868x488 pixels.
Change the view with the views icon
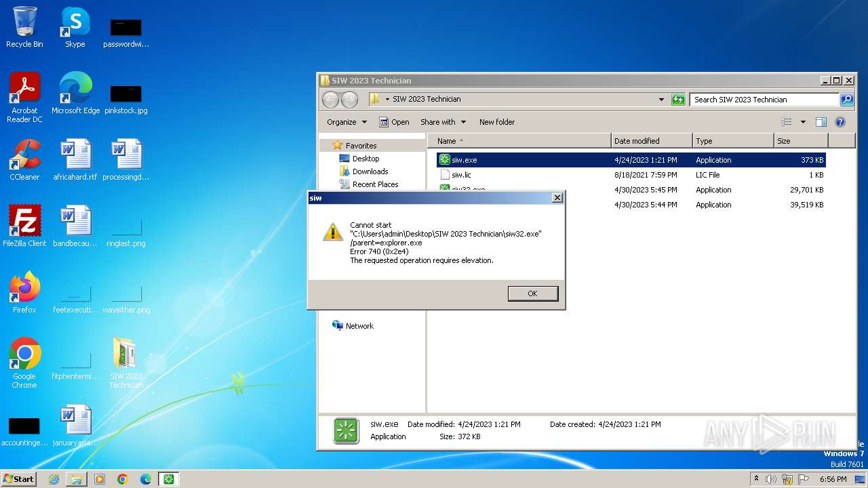click(787, 122)
